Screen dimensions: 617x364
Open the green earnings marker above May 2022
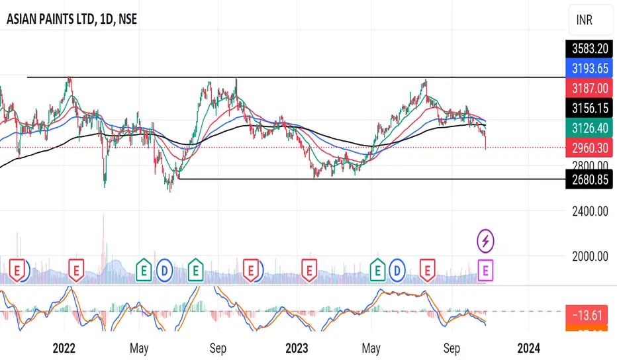tap(144, 271)
